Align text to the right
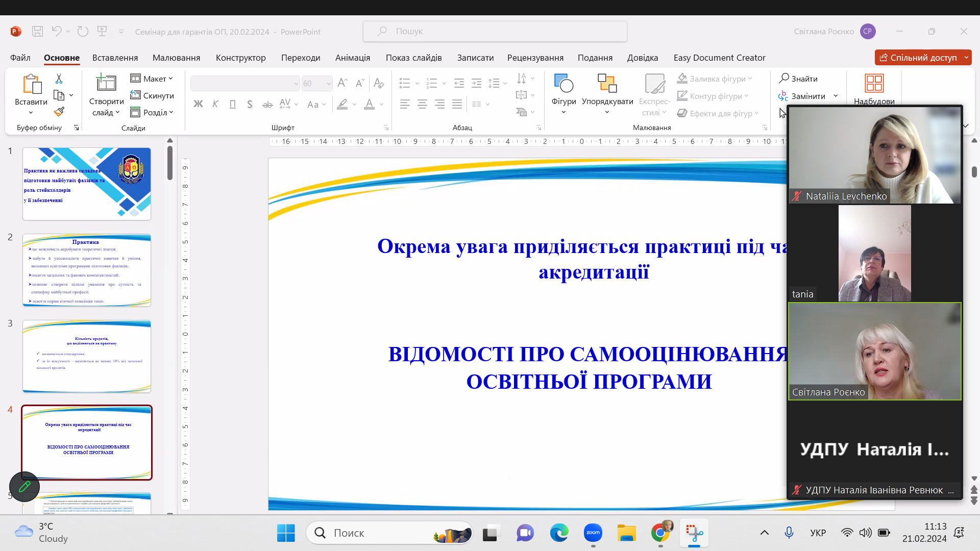Screen dimensions: 980x551 (439, 104)
